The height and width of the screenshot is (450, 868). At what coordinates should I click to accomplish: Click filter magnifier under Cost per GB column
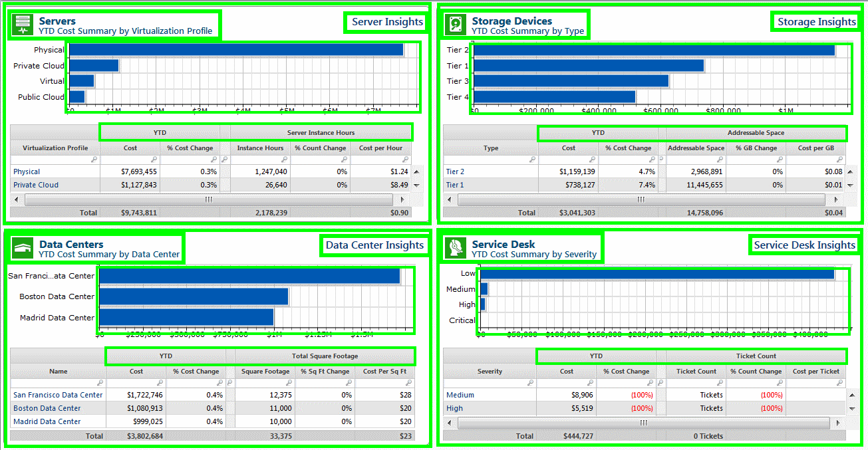pyautogui.click(x=840, y=160)
